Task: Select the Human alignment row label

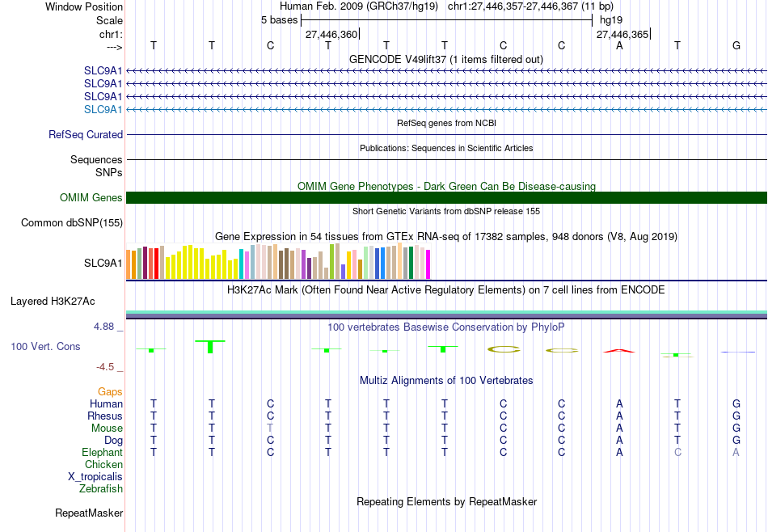Action: point(106,403)
